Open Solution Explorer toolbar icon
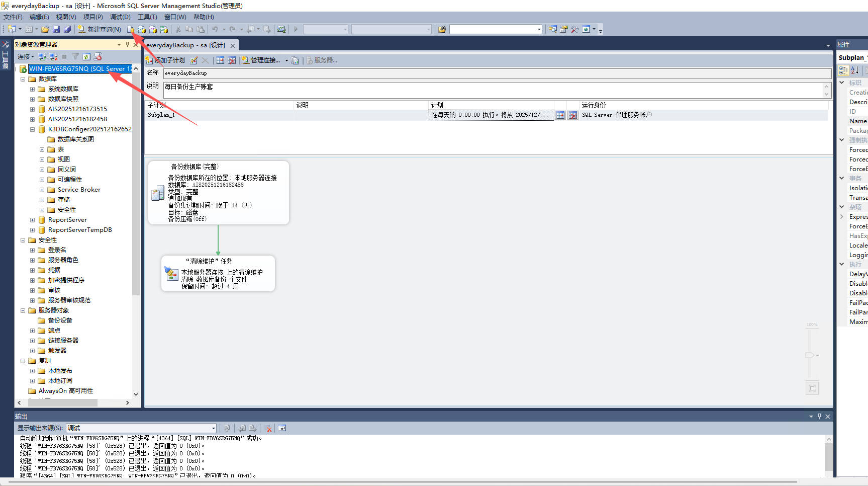This screenshot has width=868, height=486. pos(553,29)
